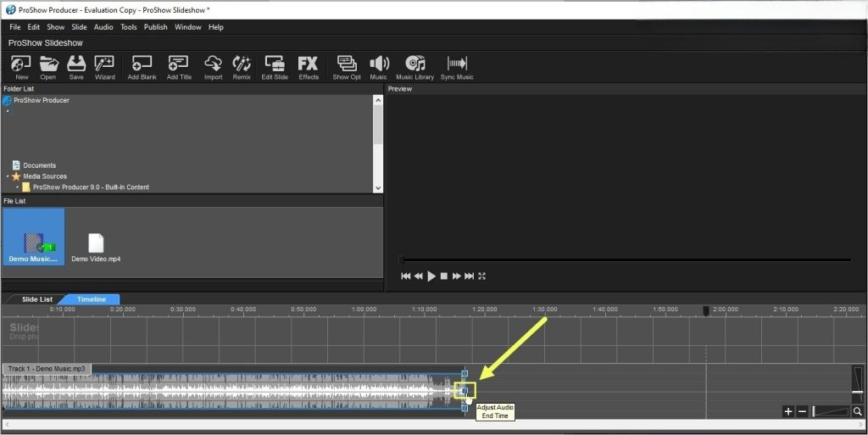This screenshot has width=868, height=435.
Task: Click timeline horizontal scrollbar right arrow
Action: click(x=862, y=425)
